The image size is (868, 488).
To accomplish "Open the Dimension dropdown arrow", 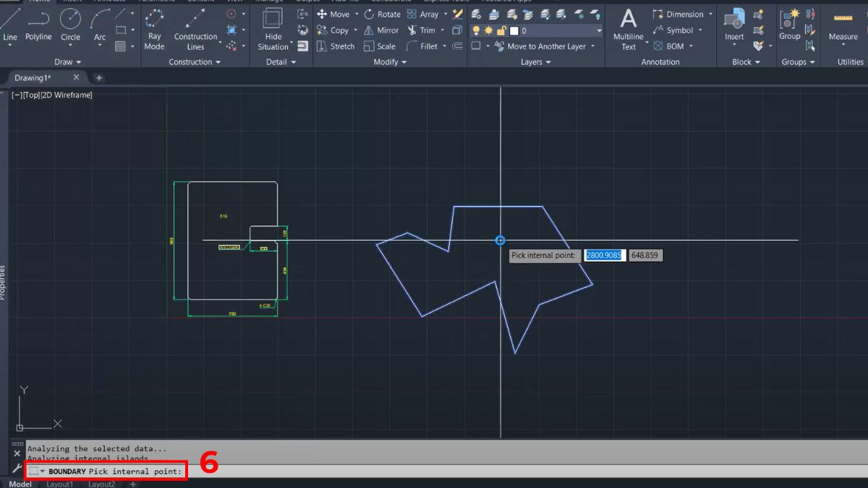I will [x=710, y=14].
